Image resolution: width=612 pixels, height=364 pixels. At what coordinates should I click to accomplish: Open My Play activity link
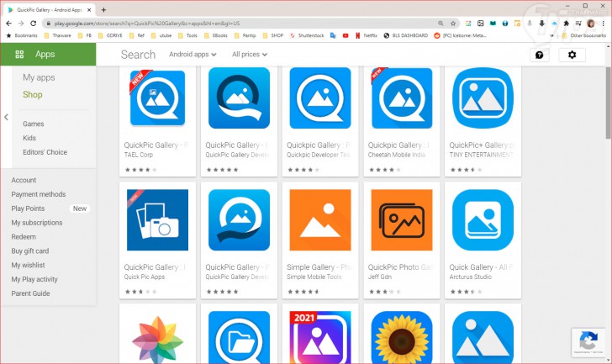34,279
